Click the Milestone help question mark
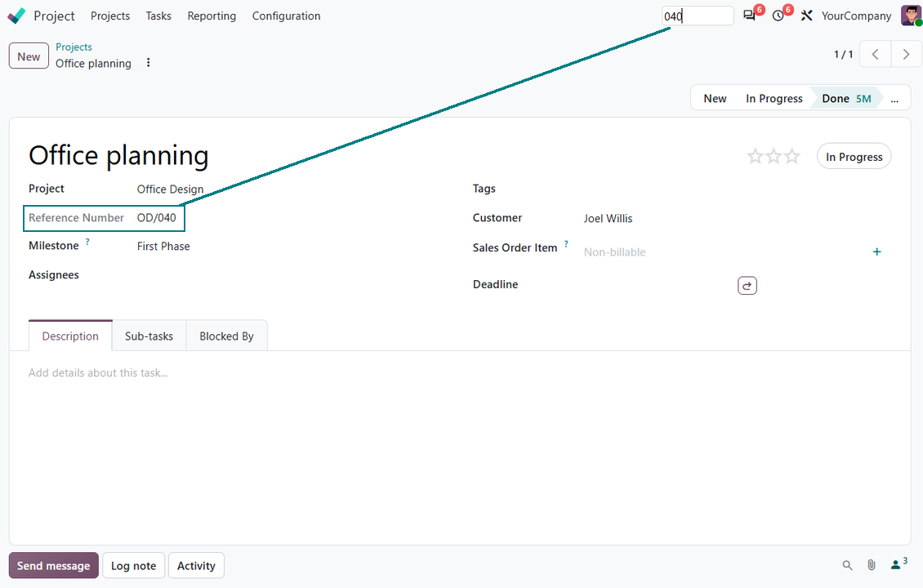The image size is (923, 588). click(x=87, y=241)
